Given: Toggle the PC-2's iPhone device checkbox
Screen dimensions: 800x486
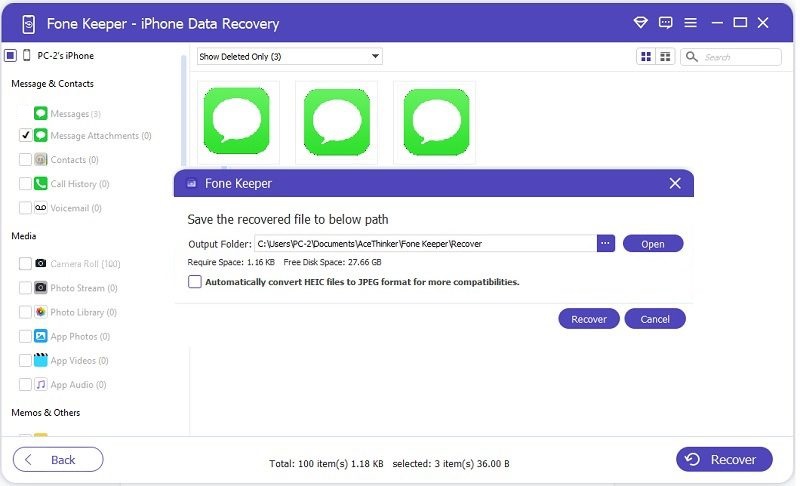Looking at the screenshot, I should pos(10,56).
